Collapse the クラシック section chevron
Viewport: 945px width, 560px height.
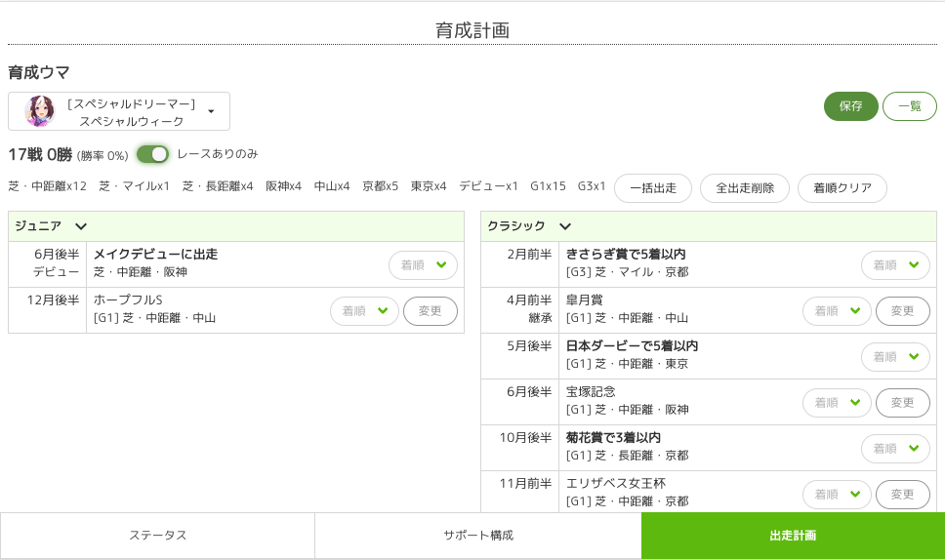point(565,226)
